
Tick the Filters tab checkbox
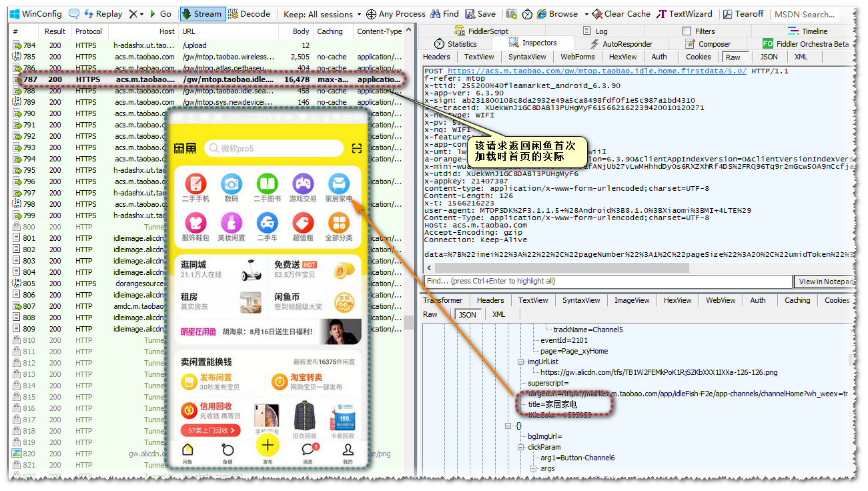click(x=687, y=31)
